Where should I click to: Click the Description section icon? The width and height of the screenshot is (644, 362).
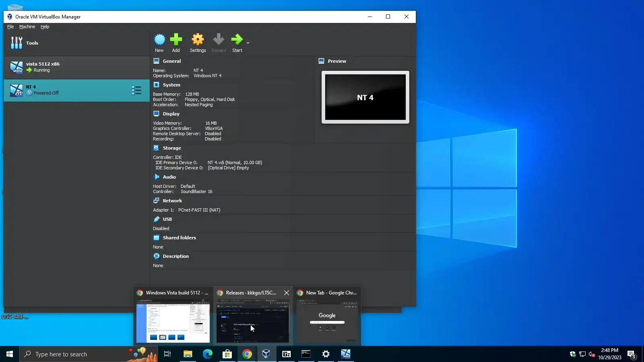tap(157, 256)
